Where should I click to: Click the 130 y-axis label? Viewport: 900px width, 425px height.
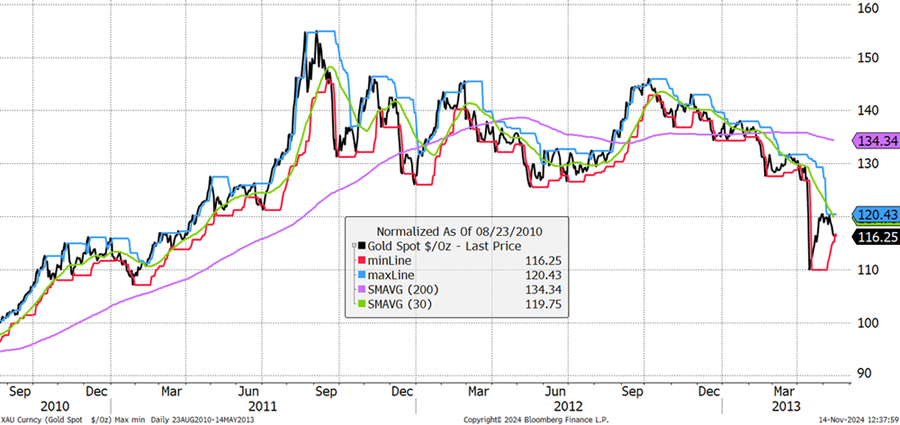click(870, 164)
